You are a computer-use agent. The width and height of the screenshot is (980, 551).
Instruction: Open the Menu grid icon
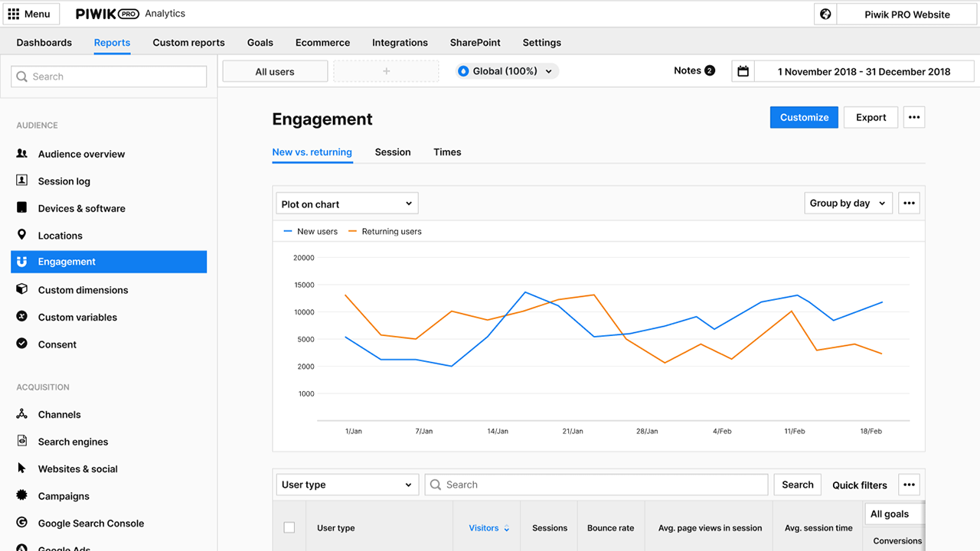(14, 14)
